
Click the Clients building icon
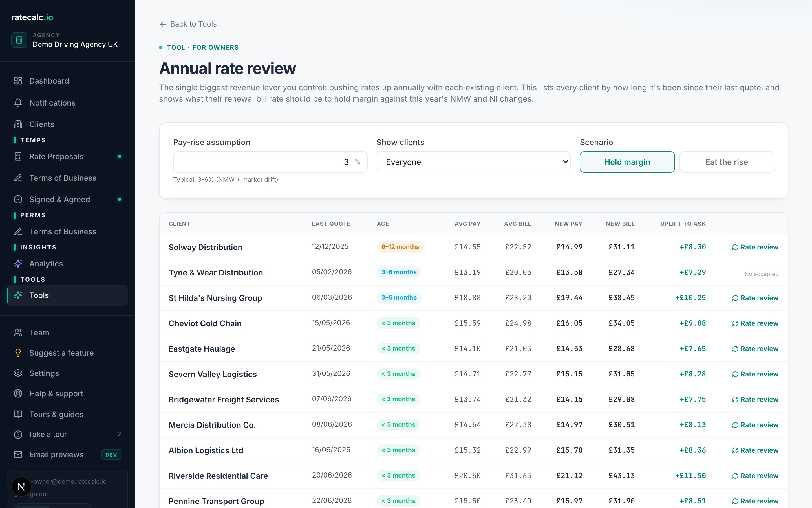click(18, 124)
